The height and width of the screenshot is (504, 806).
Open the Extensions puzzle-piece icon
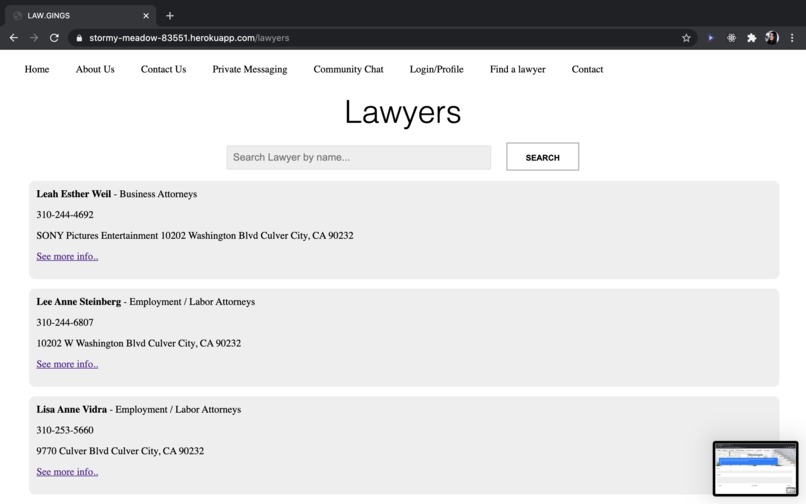(752, 38)
